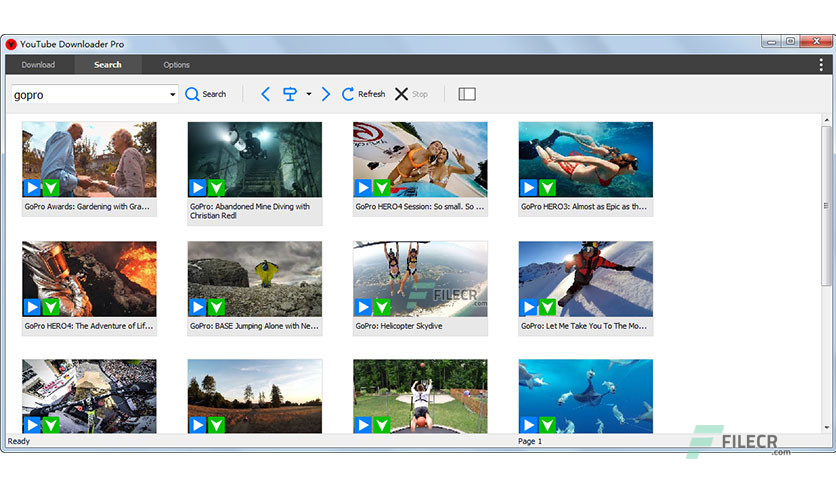Download the GoPro Awards Gardening video
836x484 pixels.
[51, 188]
